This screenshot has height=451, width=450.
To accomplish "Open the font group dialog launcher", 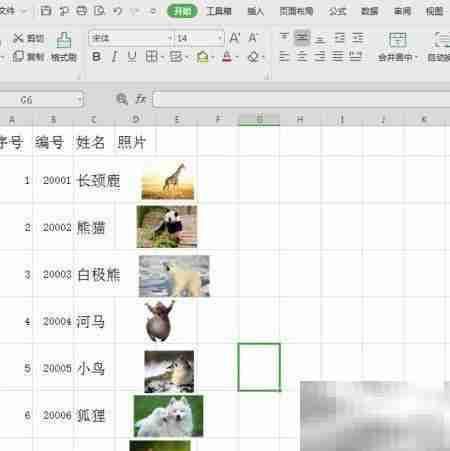I will pos(267,77).
